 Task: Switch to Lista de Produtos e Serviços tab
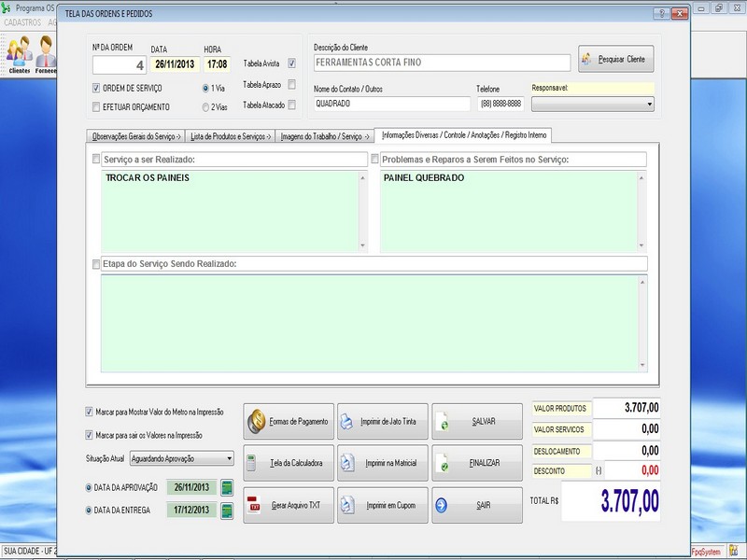pyautogui.click(x=231, y=136)
